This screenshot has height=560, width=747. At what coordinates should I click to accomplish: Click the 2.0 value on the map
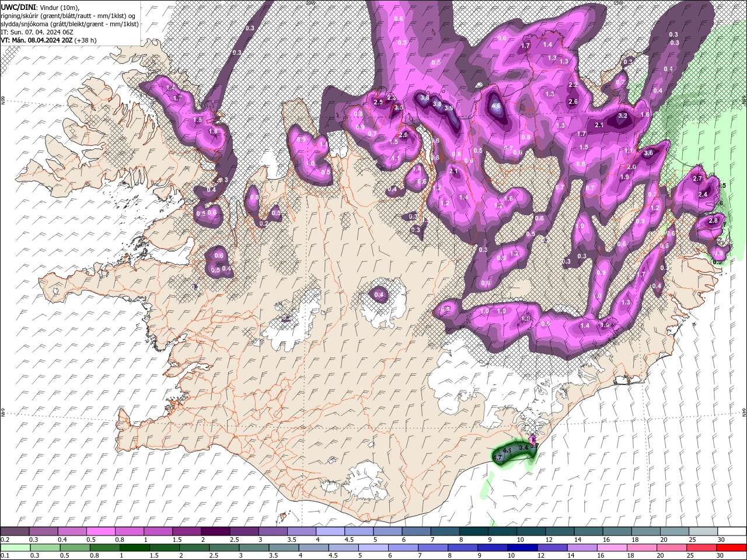(x=631, y=167)
